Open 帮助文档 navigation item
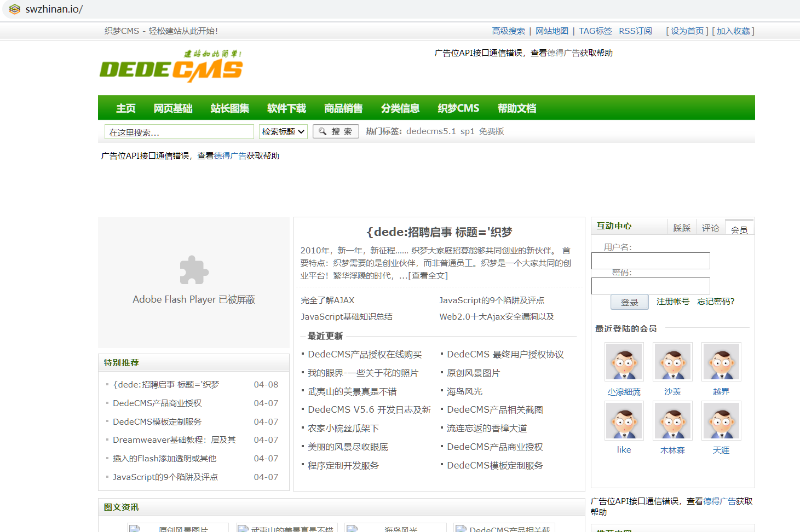The width and height of the screenshot is (800, 532). pyautogui.click(x=517, y=108)
